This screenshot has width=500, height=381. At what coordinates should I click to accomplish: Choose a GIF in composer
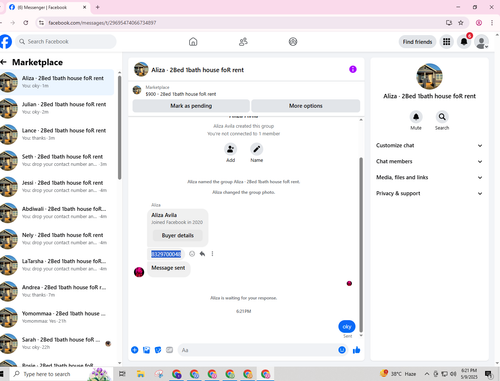(169, 350)
